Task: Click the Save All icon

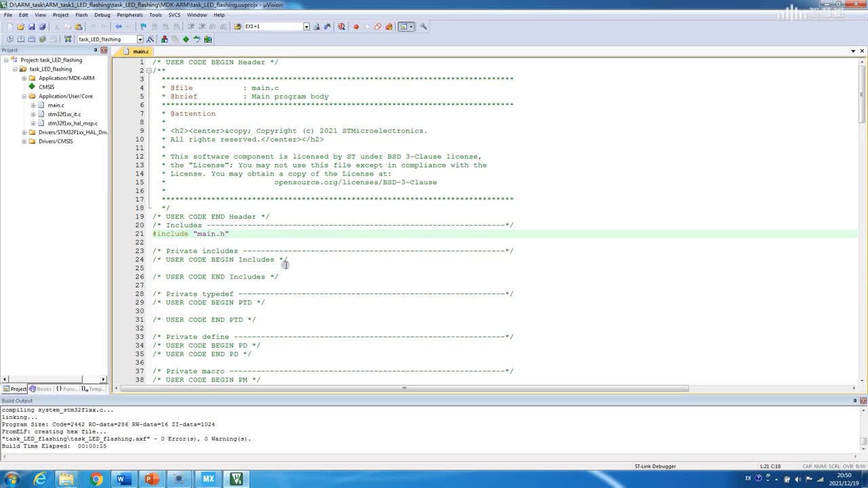Action: (42, 26)
